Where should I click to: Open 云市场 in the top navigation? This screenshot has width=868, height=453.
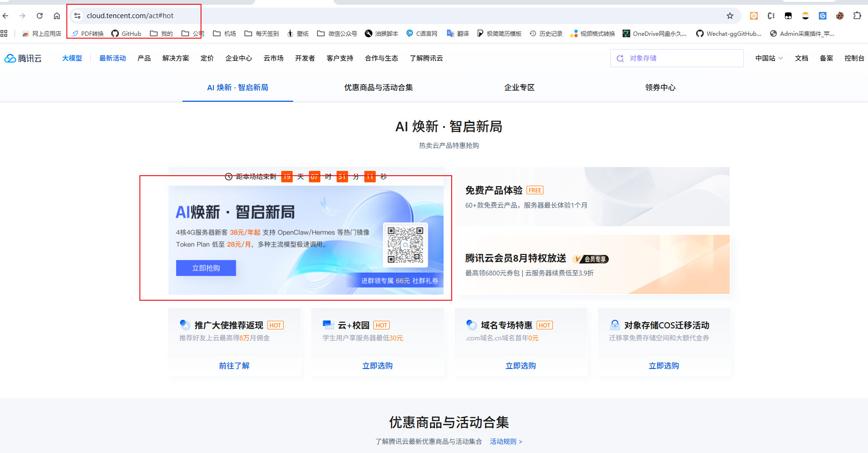(x=274, y=58)
